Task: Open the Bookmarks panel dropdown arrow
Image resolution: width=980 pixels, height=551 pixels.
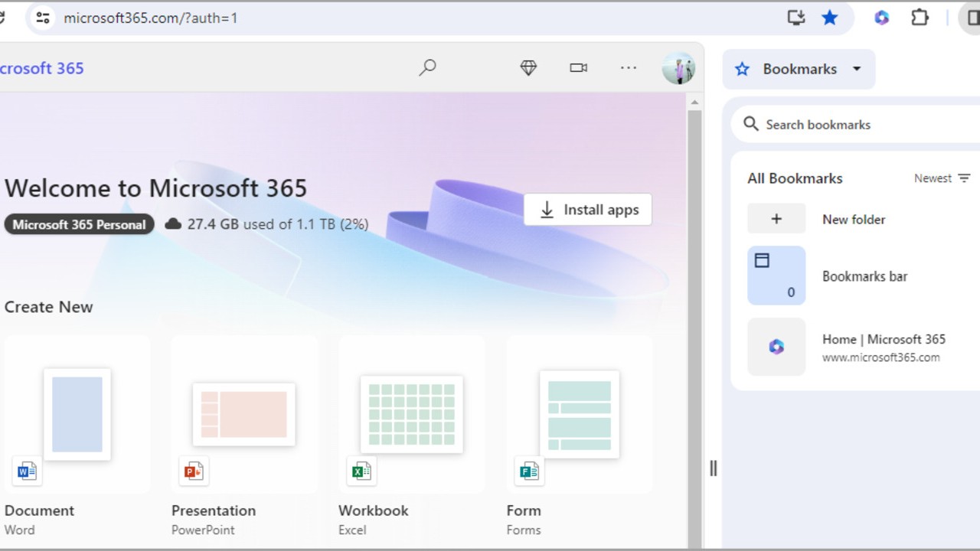Action: [x=857, y=69]
